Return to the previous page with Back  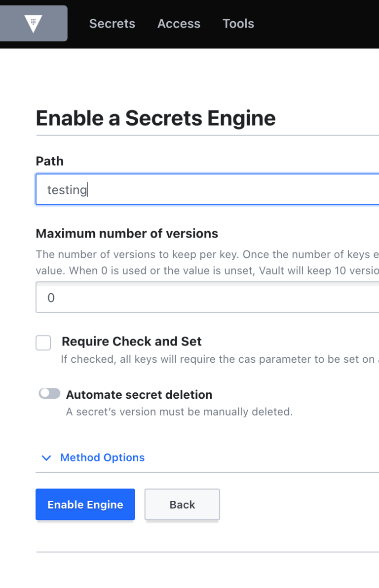[182, 504]
